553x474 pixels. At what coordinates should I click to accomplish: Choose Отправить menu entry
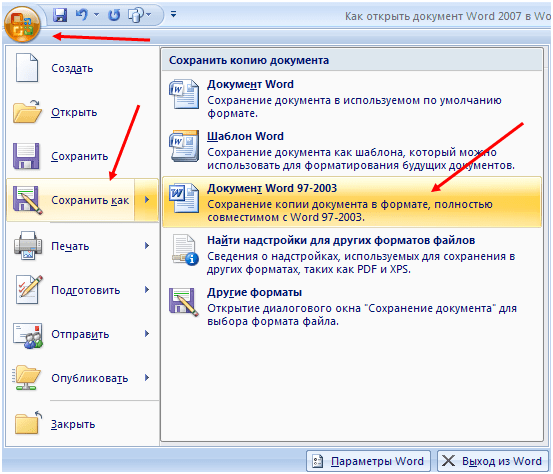point(80,334)
